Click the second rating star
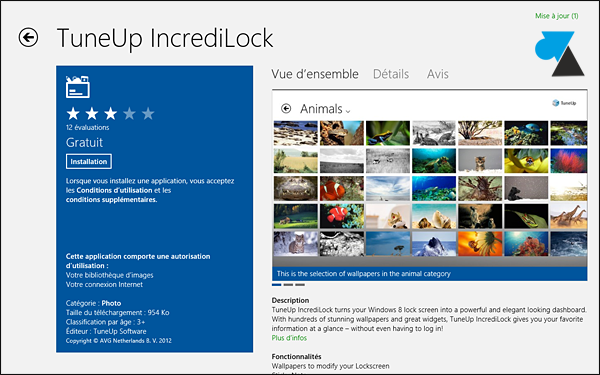Screen dimensions: 600x375 pyautogui.click(x=92, y=113)
